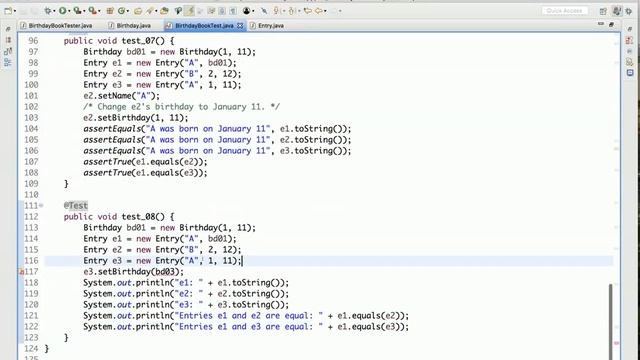Open the New wizard dropdown arrow
The width and height of the screenshot is (640, 360).
click(15, 11)
